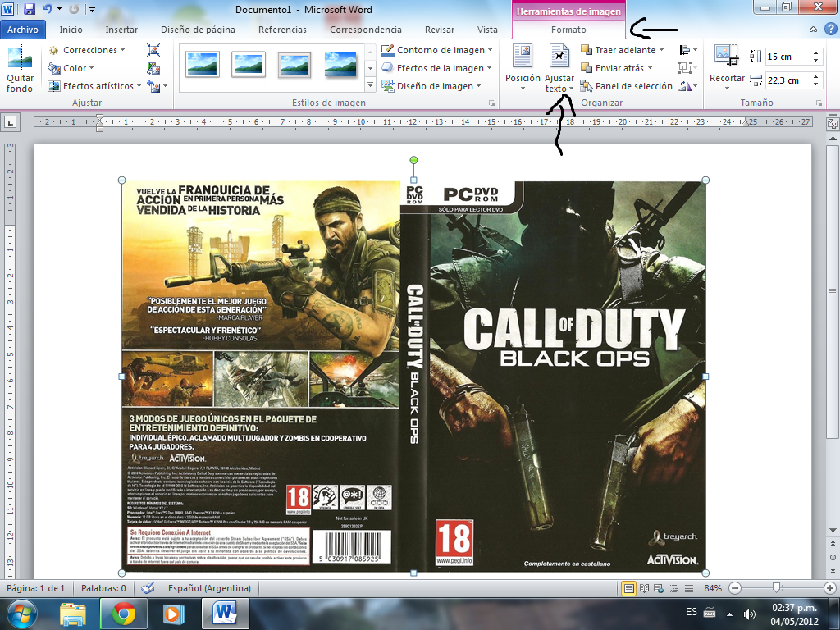This screenshot has width=840, height=630.
Task: Switch to the Vista tab
Action: tap(487, 30)
